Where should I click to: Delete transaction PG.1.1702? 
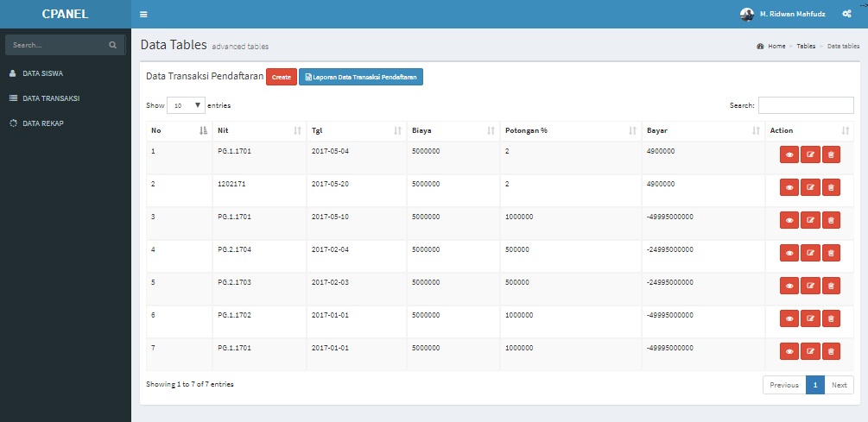831,318
